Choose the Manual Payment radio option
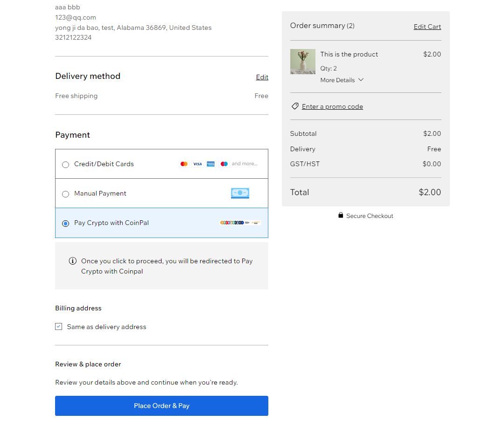This screenshot has width=504, height=435. click(x=66, y=194)
